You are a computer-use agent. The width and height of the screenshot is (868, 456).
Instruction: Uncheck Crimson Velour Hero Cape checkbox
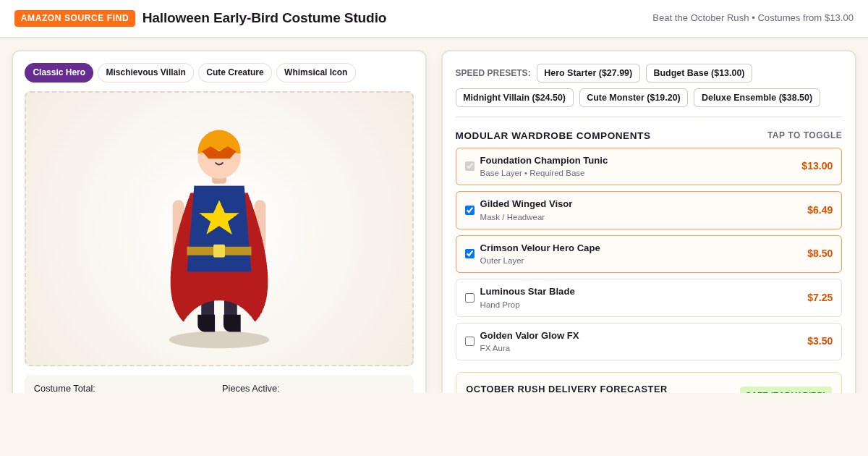(469, 254)
